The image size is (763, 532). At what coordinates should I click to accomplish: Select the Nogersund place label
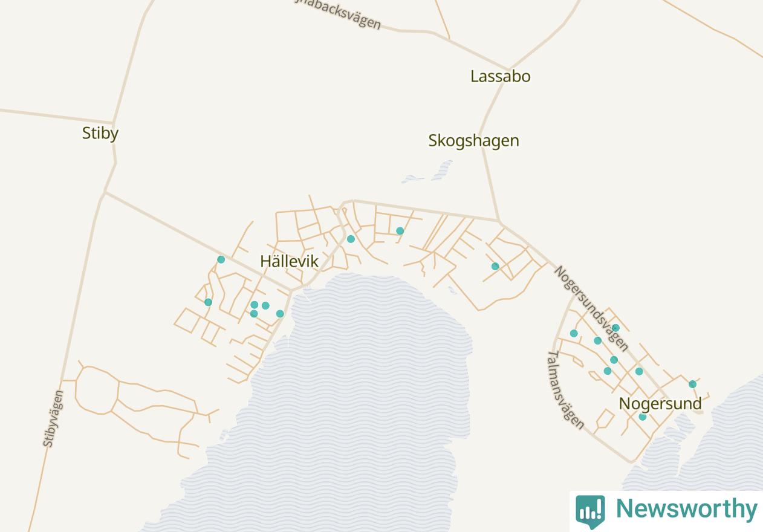tap(660, 403)
